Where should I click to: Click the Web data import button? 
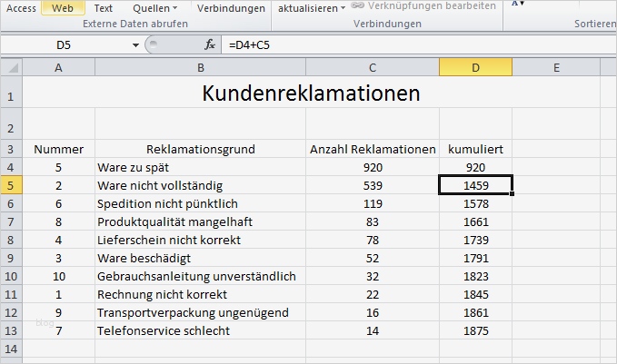[63, 8]
